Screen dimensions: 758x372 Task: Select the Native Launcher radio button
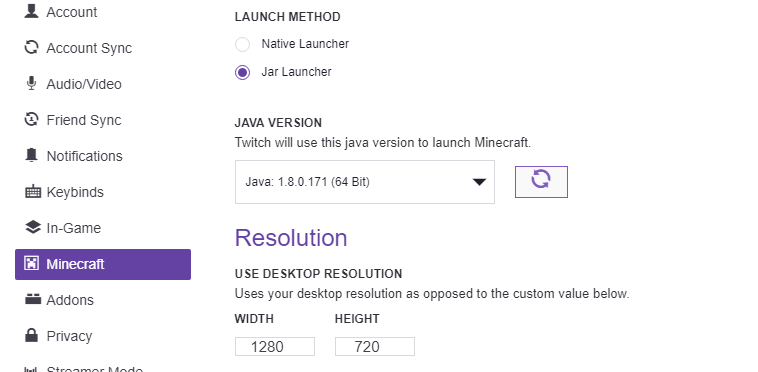click(242, 44)
